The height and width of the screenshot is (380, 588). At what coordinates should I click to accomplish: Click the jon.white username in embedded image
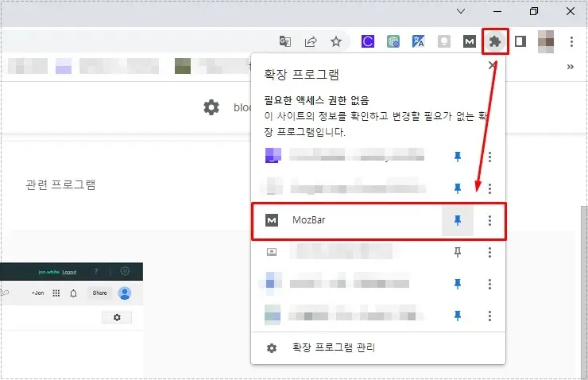[x=48, y=272]
